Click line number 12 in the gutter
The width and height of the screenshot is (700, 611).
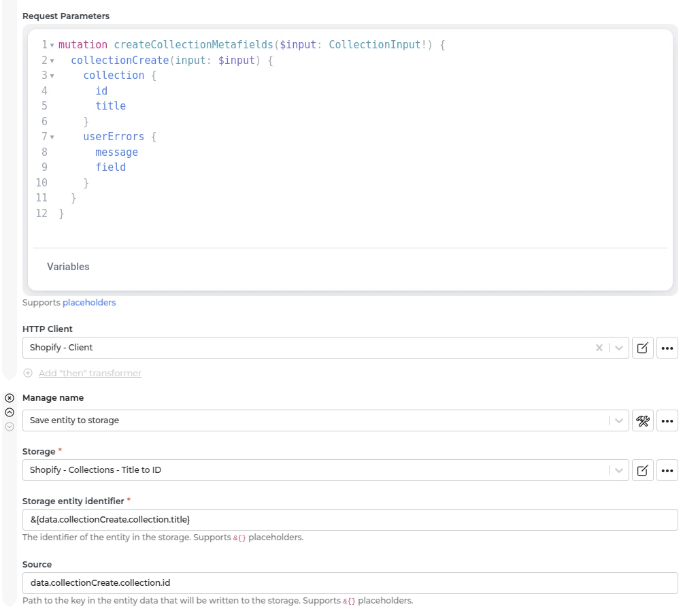[41, 214]
